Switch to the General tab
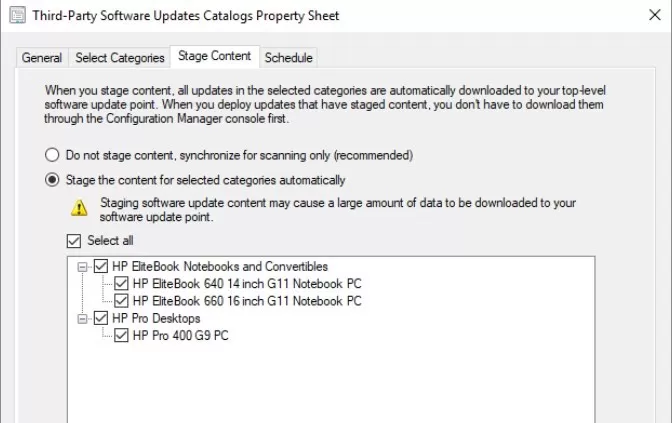Image resolution: width=672 pixels, height=423 pixels. click(42, 57)
